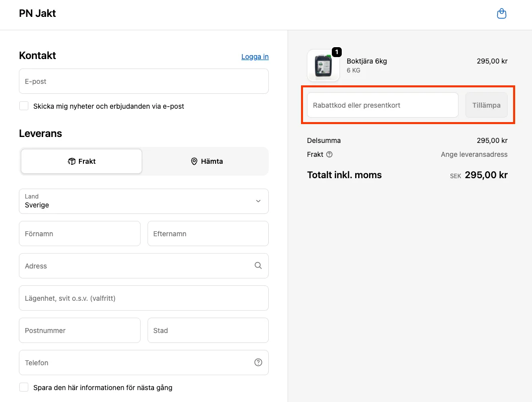
Task: Focus the Rabattkod eller presentkort field
Action: 382,105
